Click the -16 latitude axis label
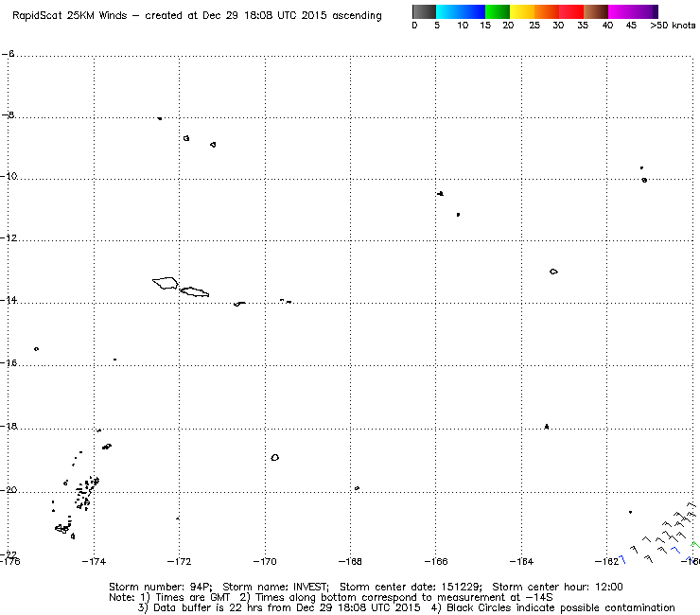 pyautogui.click(x=9, y=362)
